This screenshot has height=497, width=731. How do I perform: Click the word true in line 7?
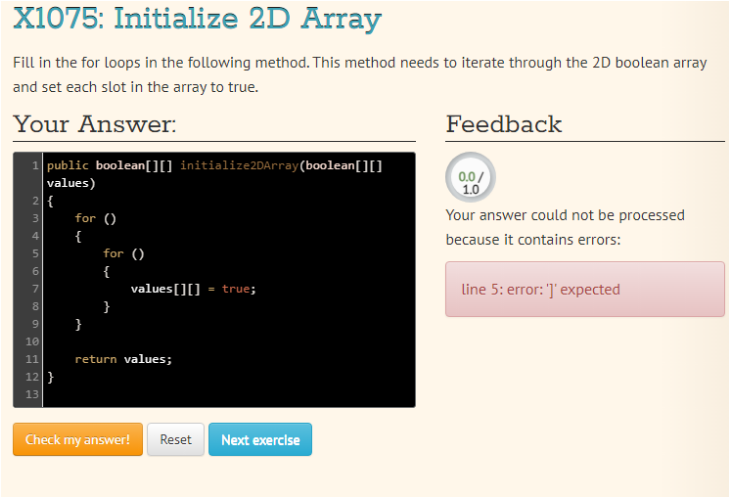(236, 289)
